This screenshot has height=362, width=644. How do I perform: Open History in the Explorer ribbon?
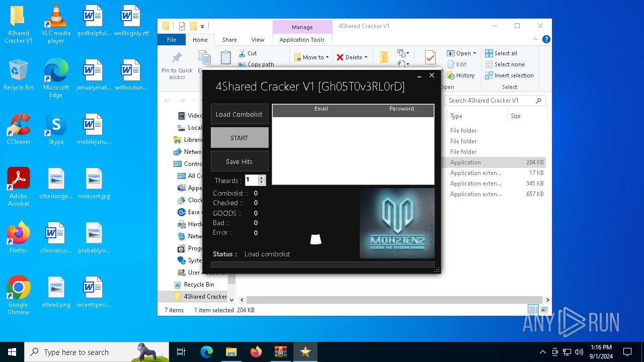[460, 75]
